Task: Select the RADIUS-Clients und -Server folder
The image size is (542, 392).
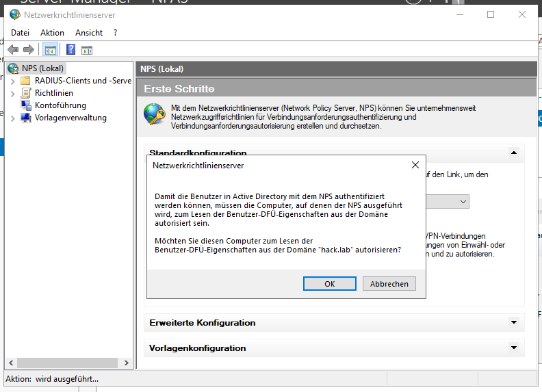Action: coord(82,81)
